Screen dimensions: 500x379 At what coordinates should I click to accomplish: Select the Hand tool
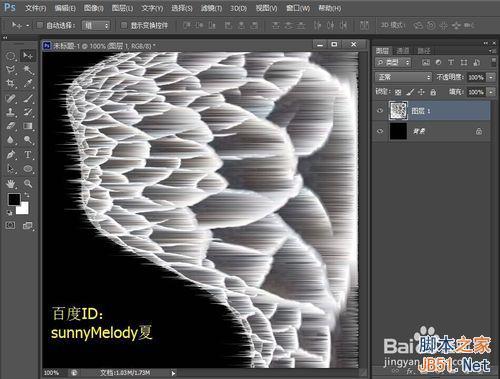point(11,183)
